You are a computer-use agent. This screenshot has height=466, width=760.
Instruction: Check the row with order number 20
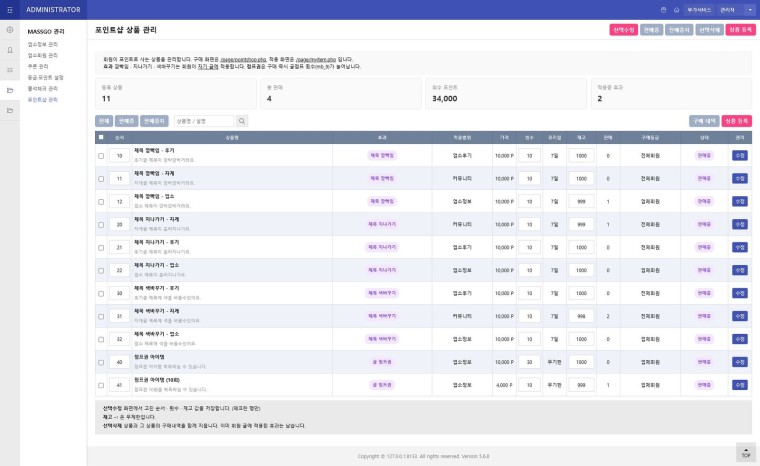click(x=101, y=225)
